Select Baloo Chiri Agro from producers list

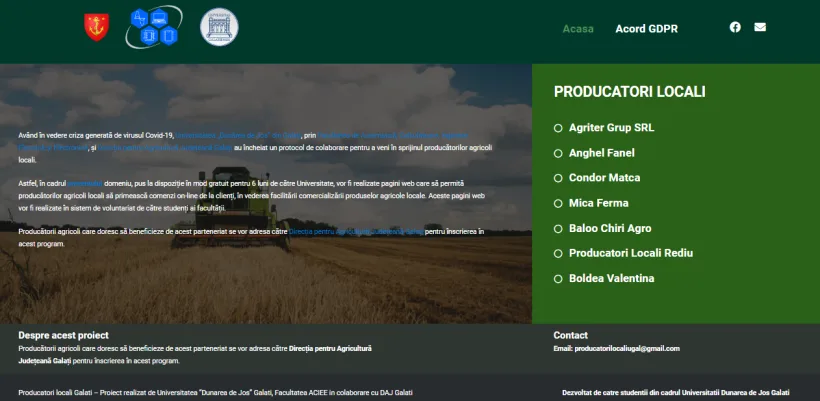(x=610, y=228)
